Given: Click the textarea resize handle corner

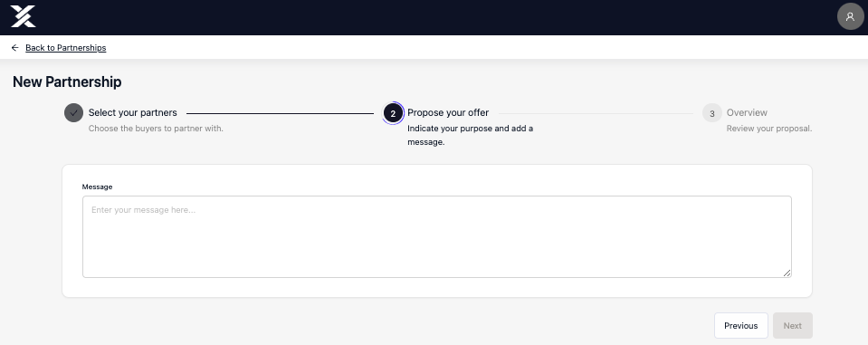Looking at the screenshot, I should (787, 273).
